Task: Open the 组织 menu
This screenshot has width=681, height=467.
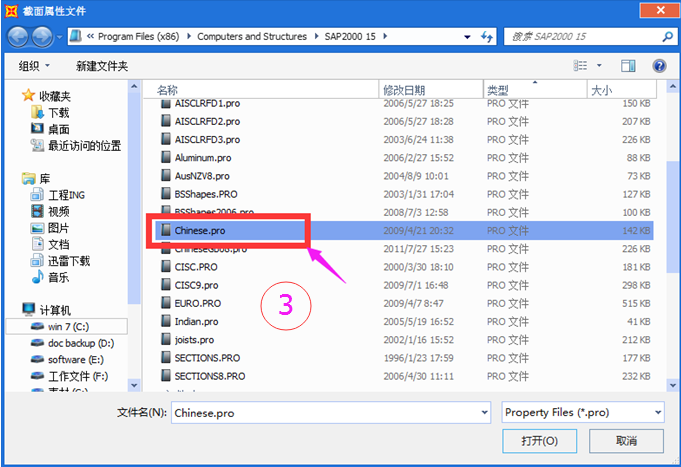Action: click(x=35, y=66)
